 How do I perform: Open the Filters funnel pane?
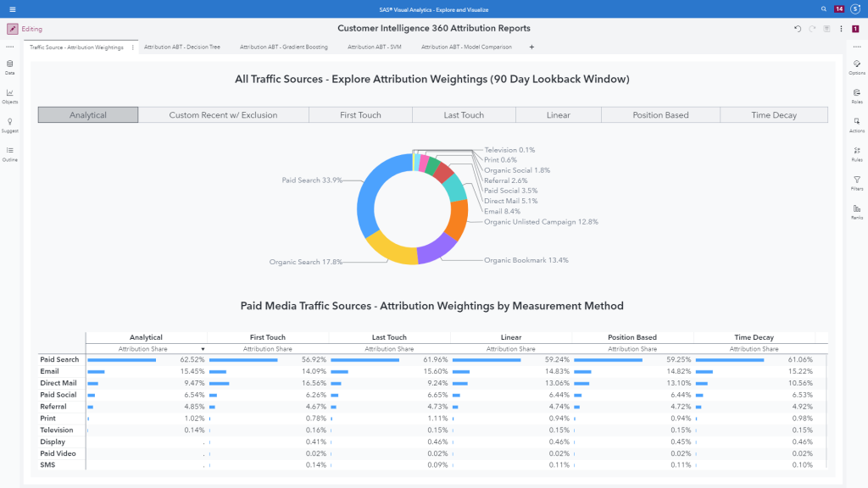point(857,182)
